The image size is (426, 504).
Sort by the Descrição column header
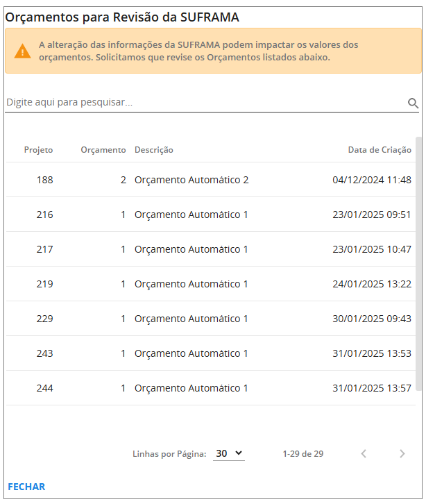(153, 150)
